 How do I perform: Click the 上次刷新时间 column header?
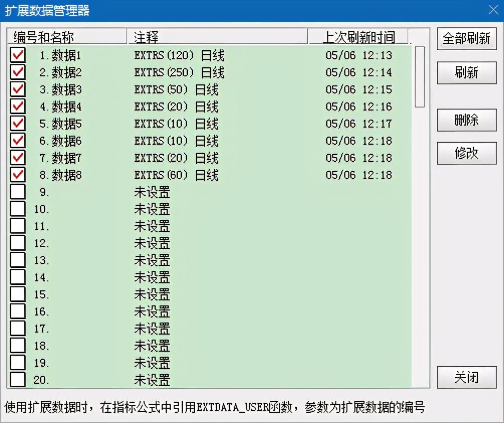tap(358, 37)
